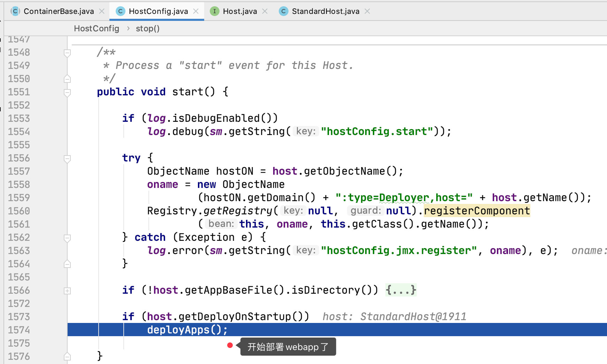This screenshot has width=607, height=364.
Task: Click the inline hint host: StandardHost@1911
Action: [x=394, y=316]
